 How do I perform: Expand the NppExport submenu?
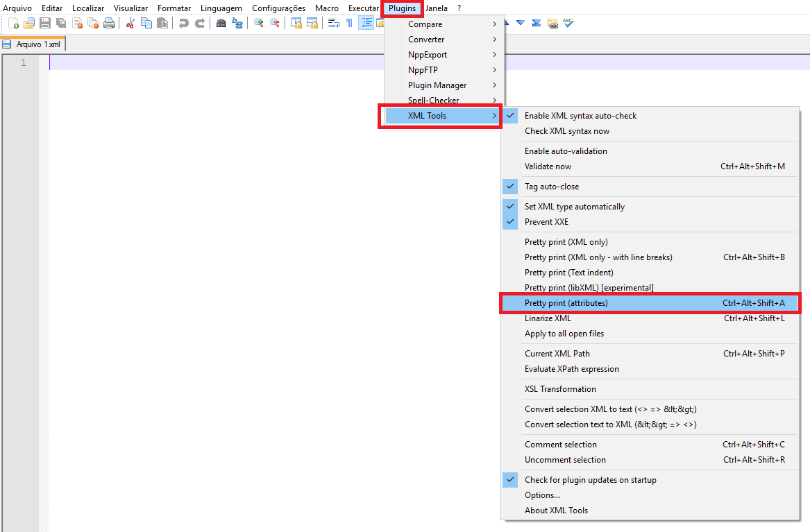point(444,55)
